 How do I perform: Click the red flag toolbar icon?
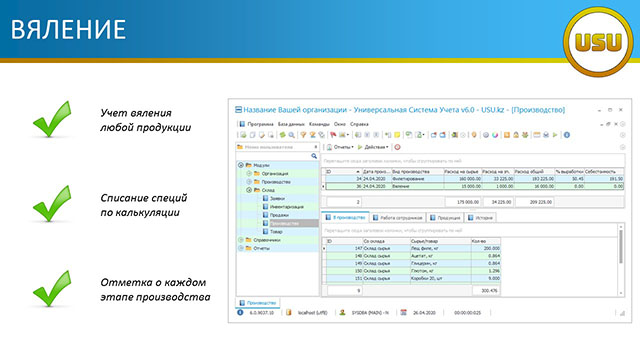(x=333, y=135)
